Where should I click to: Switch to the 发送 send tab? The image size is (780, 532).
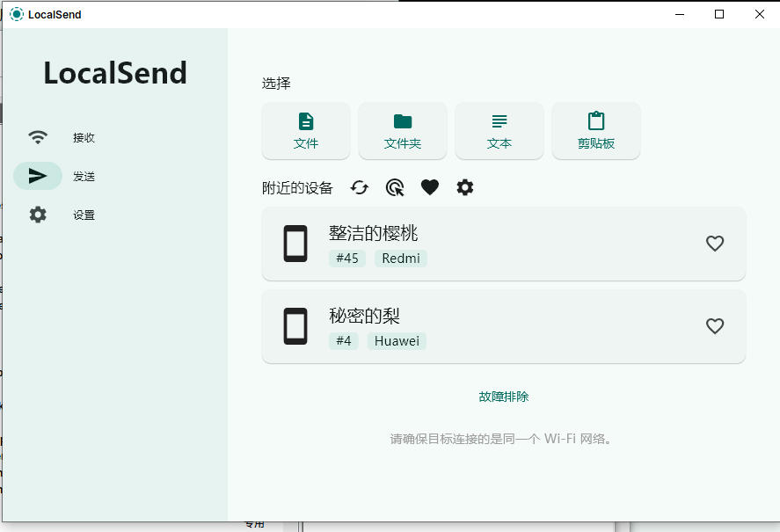click(61, 176)
